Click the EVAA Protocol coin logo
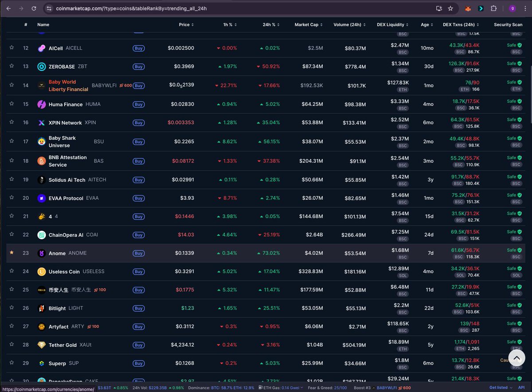Screen dimensions: 532x392 click(41, 198)
